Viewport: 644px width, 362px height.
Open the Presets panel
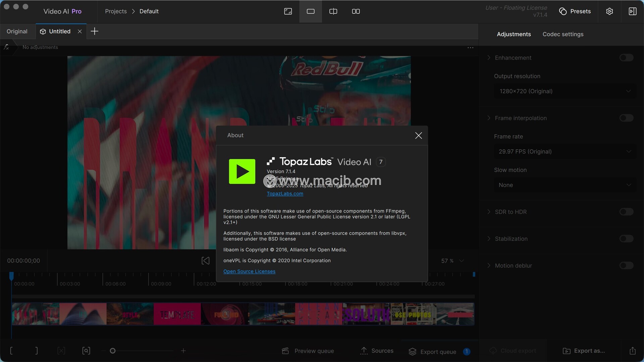click(x=575, y=11)
